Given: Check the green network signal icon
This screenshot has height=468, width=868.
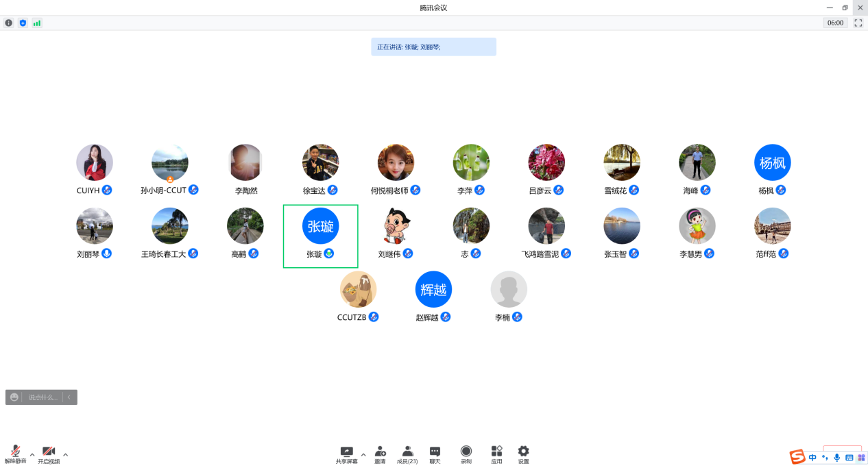Looking at the screenshot, I should click(37, 23).
